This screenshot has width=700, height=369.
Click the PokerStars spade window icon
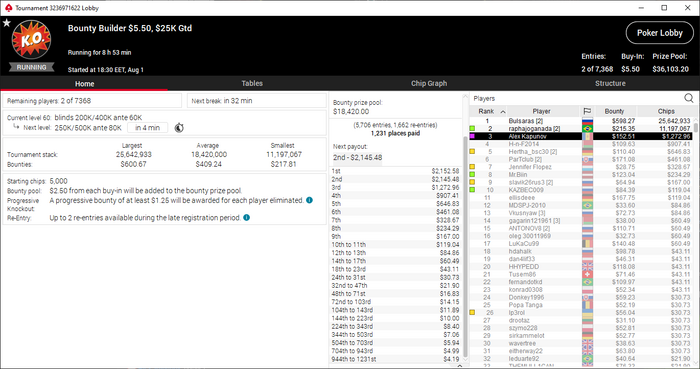pos(8,8)
